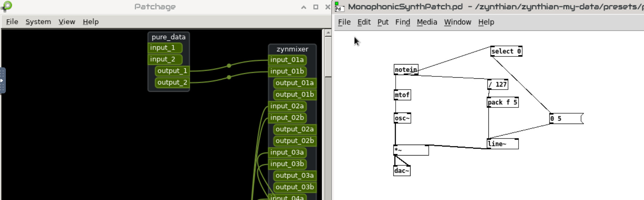The width and height of the screenshot is (644, 200).
Task: Select the zynmixer module title
Action: [292, 49]
